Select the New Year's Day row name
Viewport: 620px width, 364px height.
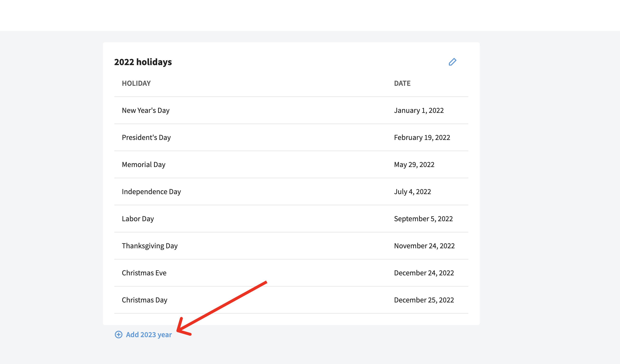click(x=146, y=110)
